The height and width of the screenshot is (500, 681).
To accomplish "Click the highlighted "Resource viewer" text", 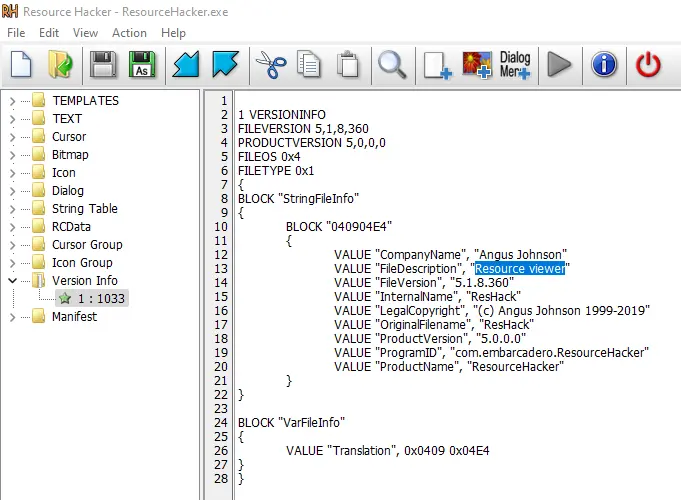I will pos(520,269).
